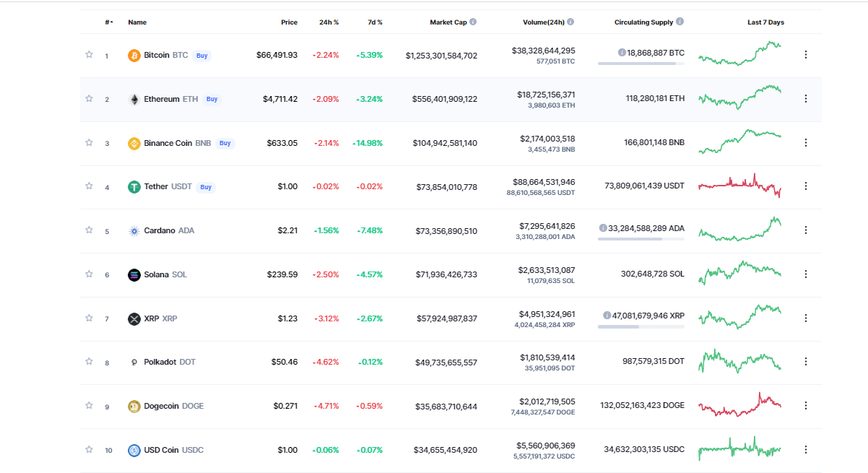The height and width of the screenshot is (473, 868).
Task: Star Polkadot for the watchlist
Action: click(x=89, y=361)
